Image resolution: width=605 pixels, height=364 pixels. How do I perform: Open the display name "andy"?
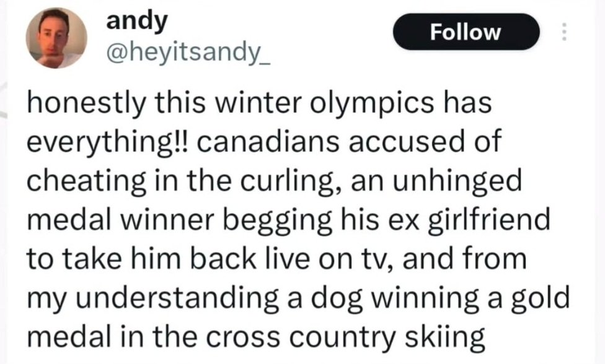click(x=137, y=20)
